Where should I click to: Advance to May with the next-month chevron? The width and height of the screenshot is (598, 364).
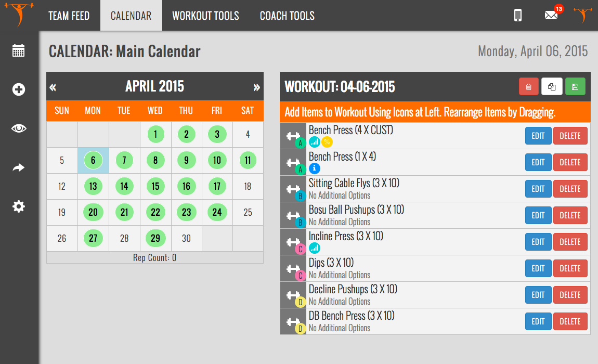(x=256, y=86)
